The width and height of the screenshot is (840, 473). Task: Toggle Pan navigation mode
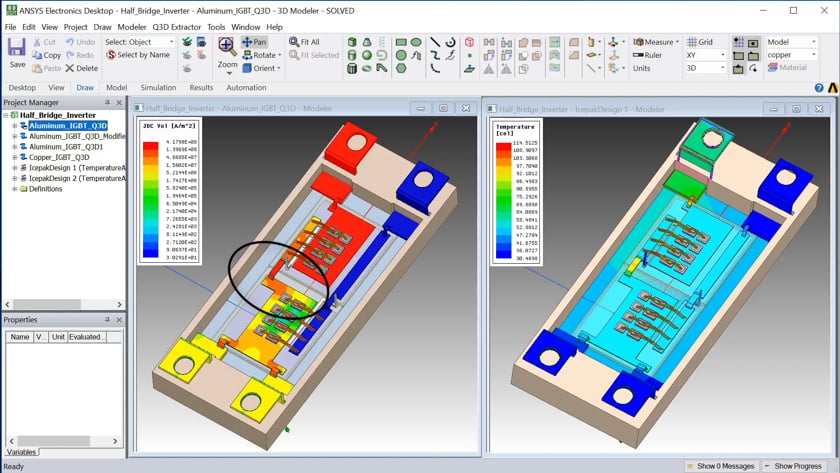(x=254, y=42)
